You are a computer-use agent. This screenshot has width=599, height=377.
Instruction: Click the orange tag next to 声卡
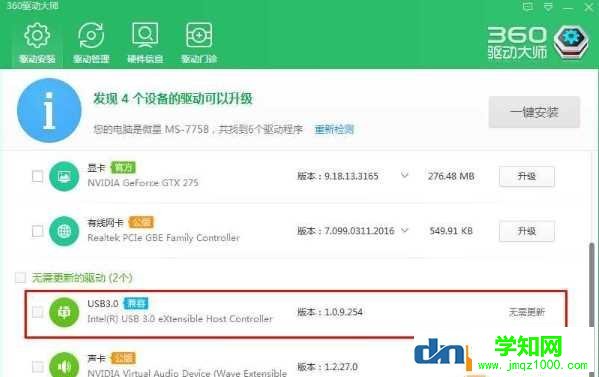tap(123, 358)
